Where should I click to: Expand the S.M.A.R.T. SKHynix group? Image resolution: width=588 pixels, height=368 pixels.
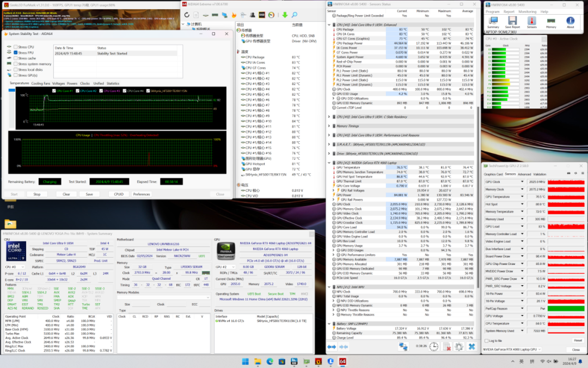329,144
